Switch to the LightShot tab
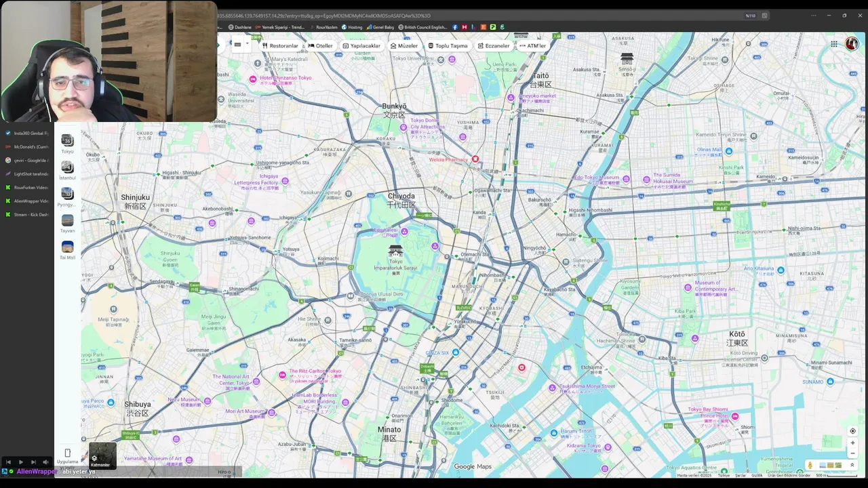Image resolution: width=868 pixels, height=488 pixels. pyautogui.click(x=27, y=174)
